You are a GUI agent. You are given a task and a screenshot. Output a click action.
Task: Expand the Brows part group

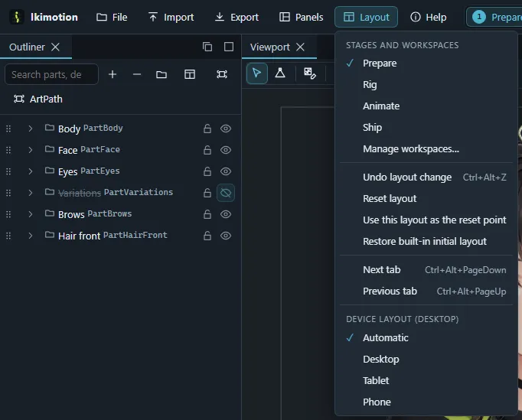pyautogui.click(x=31, y=214)
